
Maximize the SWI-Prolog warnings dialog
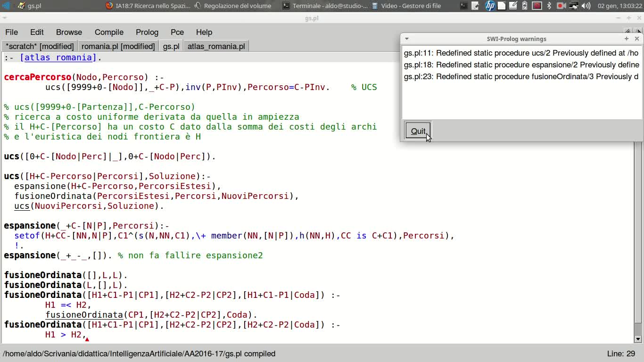[627, 39]
